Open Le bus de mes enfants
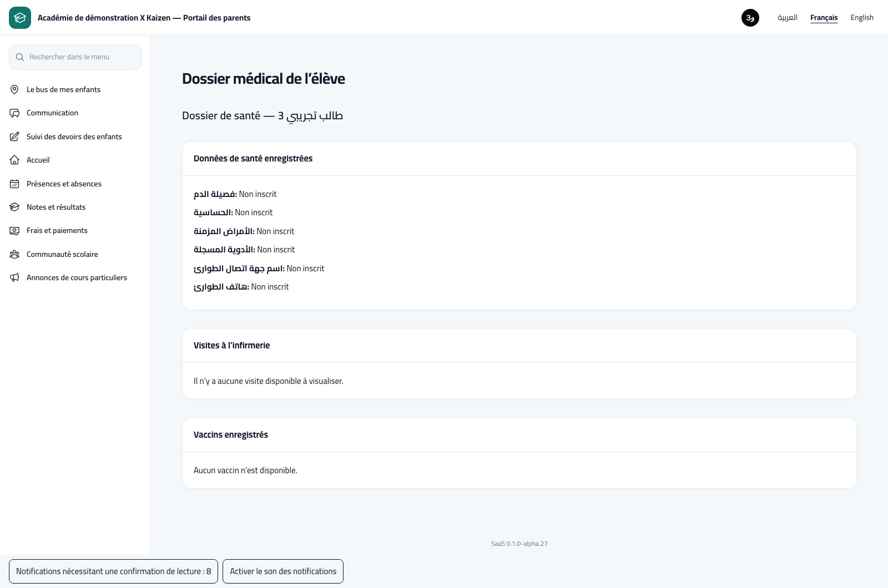This screenshot has height=588, width=888. (75, 89)
